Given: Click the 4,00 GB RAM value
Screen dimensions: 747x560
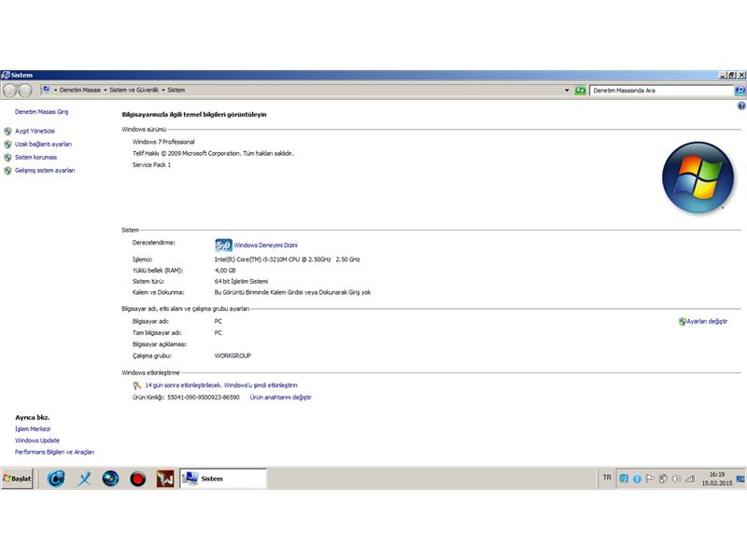Looking at the screenshot, I should (225, 271).
